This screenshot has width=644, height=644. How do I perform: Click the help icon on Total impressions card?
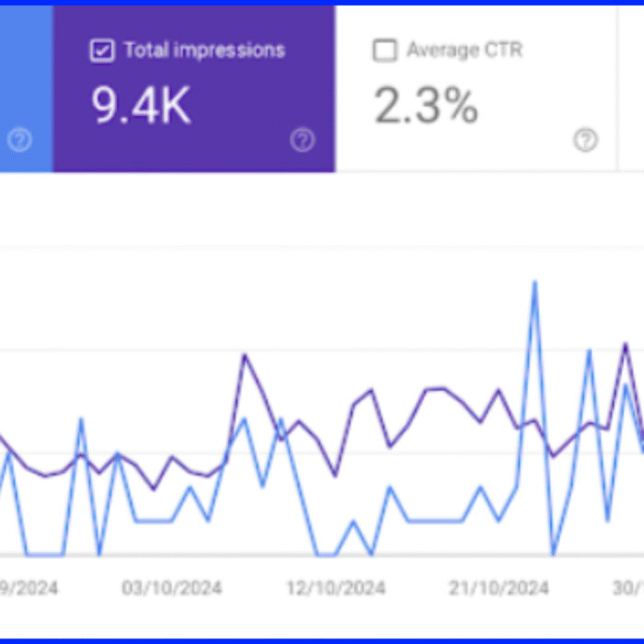click(x=302, y=140)
